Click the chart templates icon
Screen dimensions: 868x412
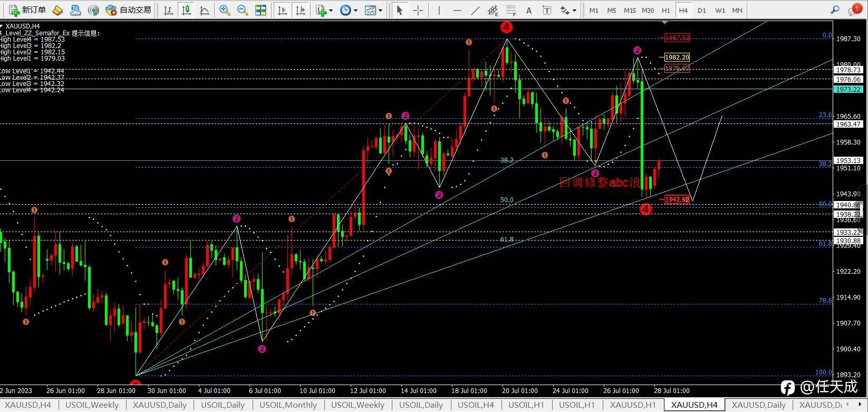click(x=370, y=9)
